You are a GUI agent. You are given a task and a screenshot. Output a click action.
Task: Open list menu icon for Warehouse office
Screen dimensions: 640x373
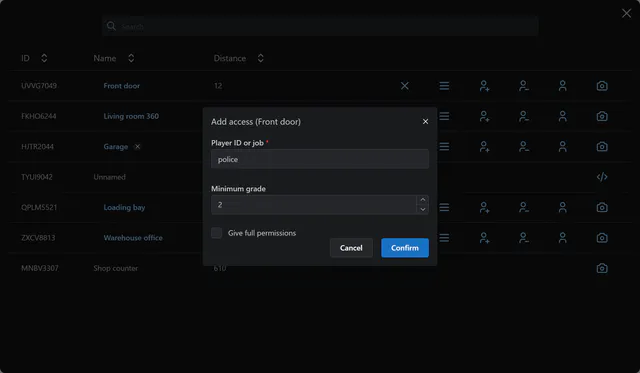tap(444, 238)
